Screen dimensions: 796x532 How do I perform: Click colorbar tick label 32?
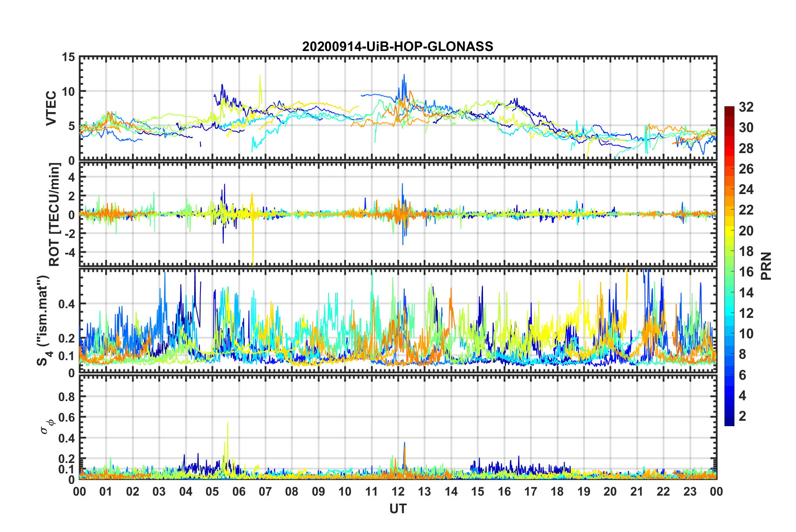tap(746, 107)
